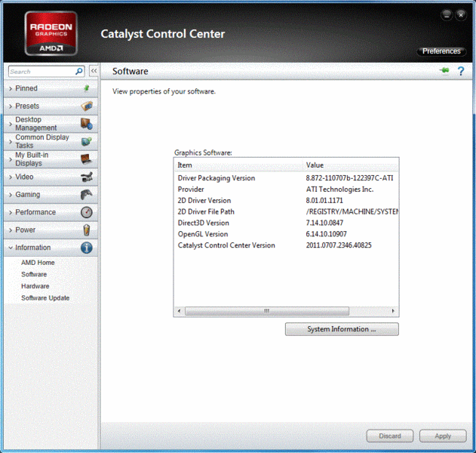Viewport: 476px width, 453px height.
Task: Close the Catalyst Control Center window
Action: (x=461, y=15)
